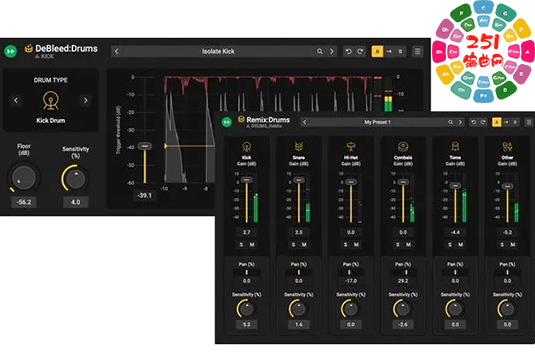The width and height of the screenshot is (535, 363).
Task: Select A state in DeBleed:Drums
Action: coord(377,52)
